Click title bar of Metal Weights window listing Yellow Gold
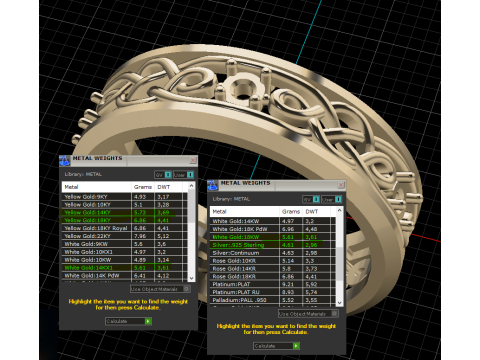Screen dimensions: 480x360 (x=128, y=161)
